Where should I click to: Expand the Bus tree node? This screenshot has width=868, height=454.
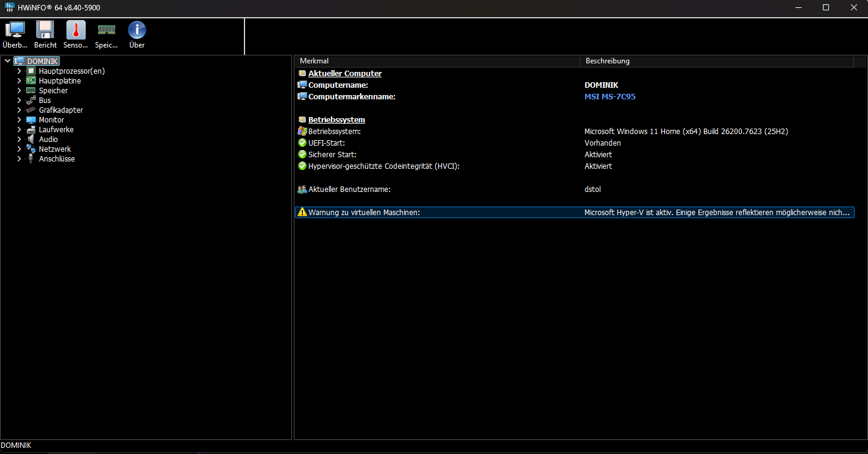click(19, 101)
